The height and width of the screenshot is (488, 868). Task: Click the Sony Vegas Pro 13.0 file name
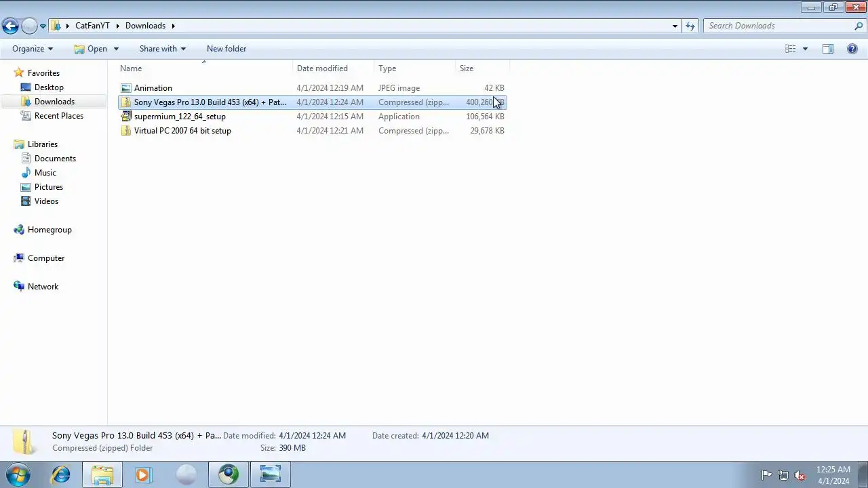pyautogui.click(x=210, y=102)
